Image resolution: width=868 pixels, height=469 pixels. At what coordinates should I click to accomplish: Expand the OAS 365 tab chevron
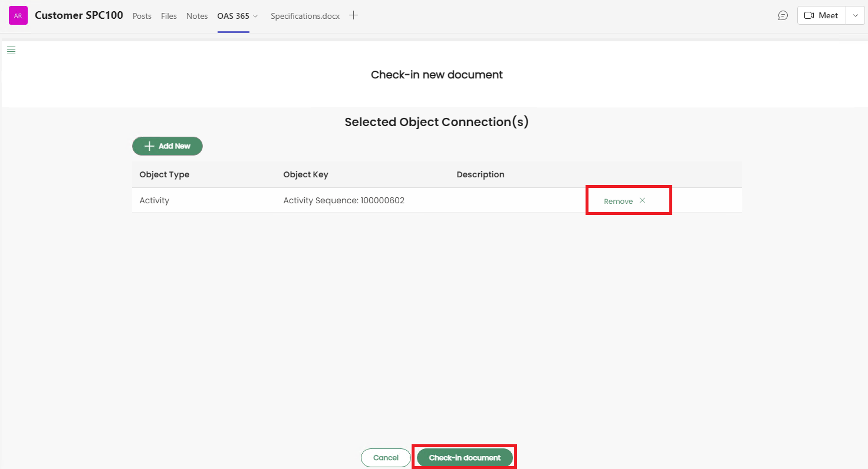coord(255,16)
